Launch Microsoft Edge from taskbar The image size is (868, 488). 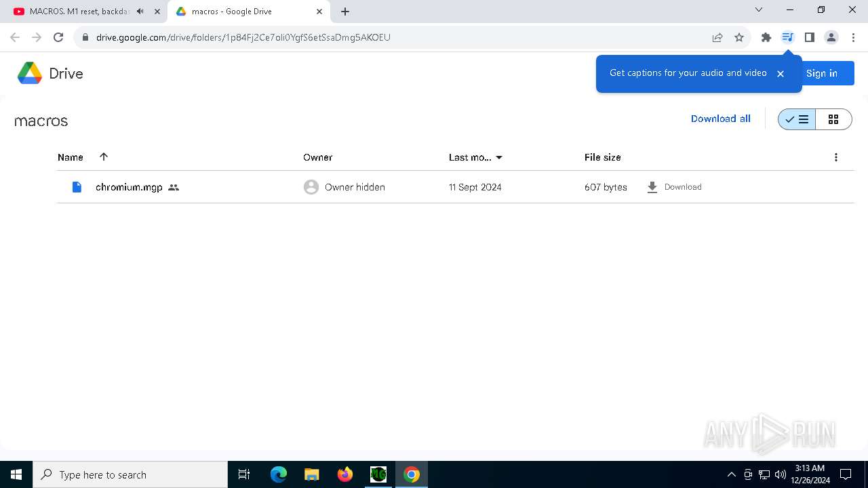(x=279, y=474)
